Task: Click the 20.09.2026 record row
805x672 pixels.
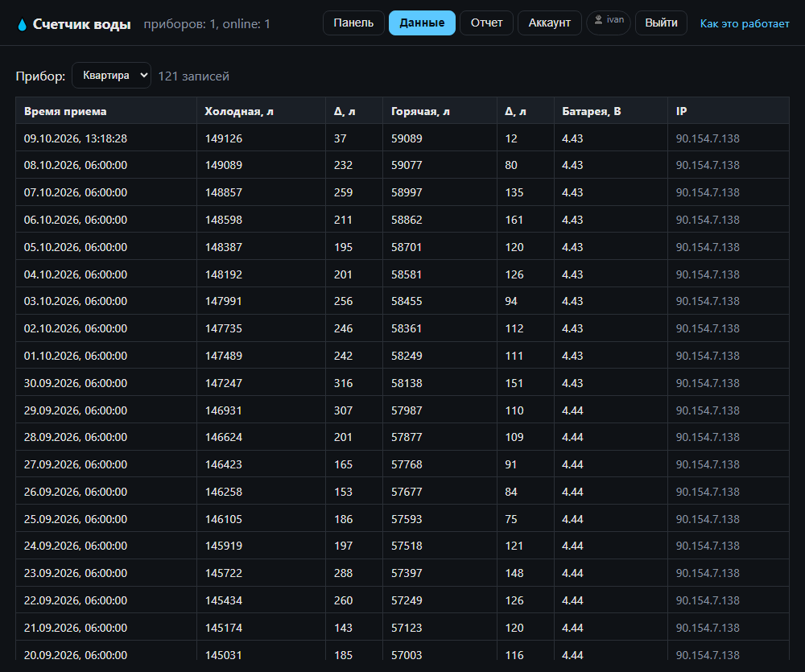Action: tap(402, 651)
